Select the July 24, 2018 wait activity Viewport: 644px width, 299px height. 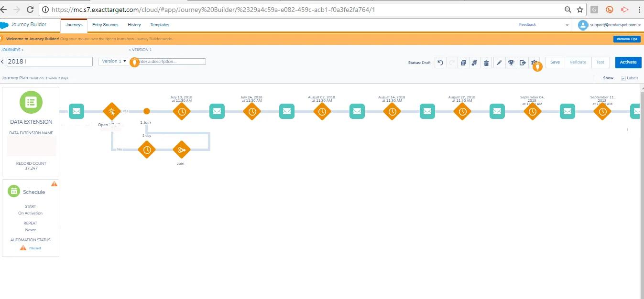pyautogui.click(x=252, y=111)
